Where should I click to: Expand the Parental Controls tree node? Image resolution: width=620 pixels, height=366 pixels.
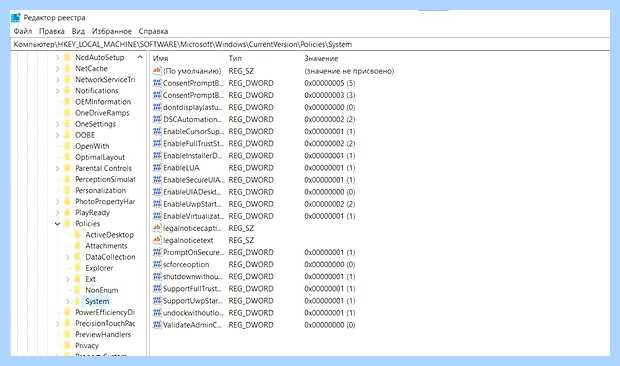[x=57, y=168]
